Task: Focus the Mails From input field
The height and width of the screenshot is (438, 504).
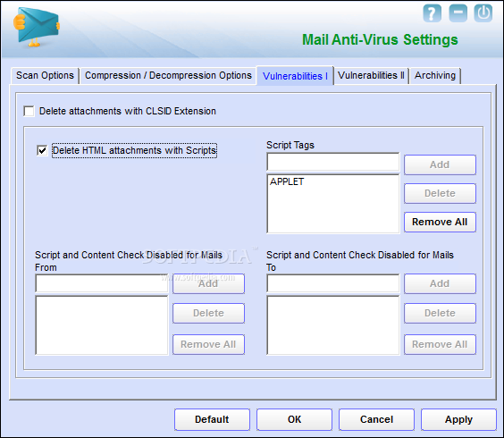Action: [102, 283]
